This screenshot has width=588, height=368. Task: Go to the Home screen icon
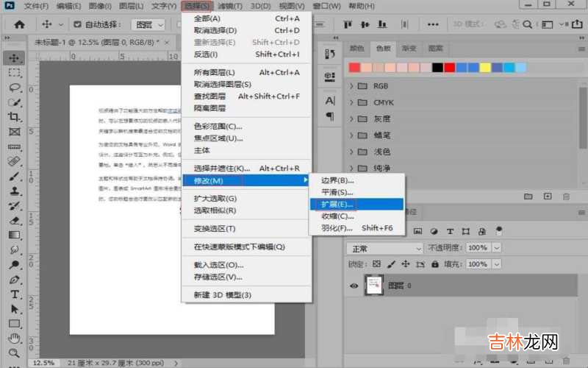click(x=19, y=25)
